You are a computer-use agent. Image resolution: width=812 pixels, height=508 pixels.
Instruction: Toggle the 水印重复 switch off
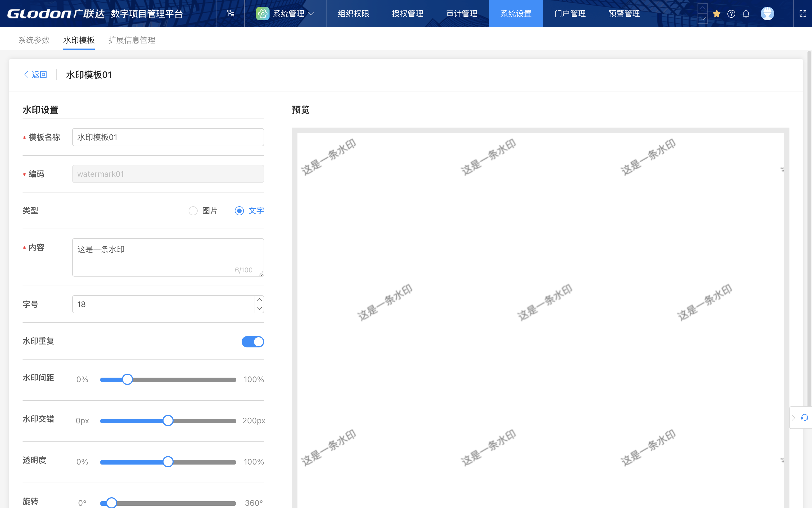pyautogui.click(x=253, y=342)
